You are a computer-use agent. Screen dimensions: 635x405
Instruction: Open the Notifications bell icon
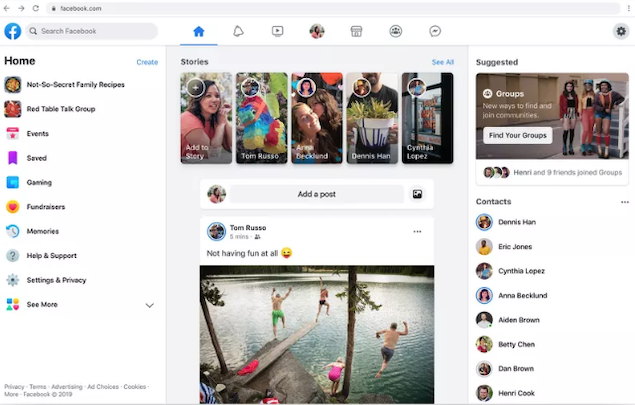pos(238,31)
